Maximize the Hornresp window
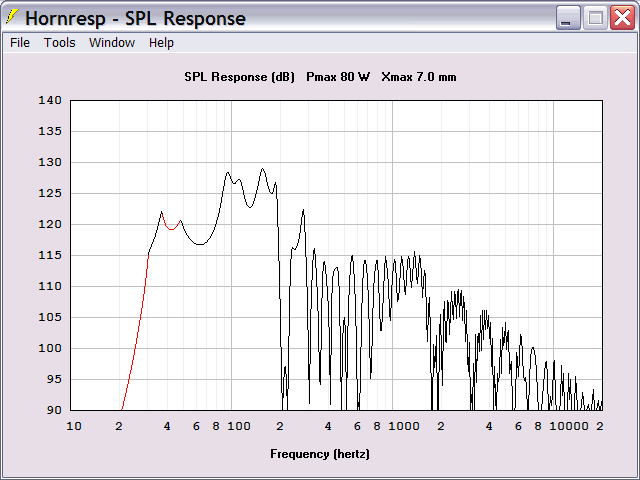Image resolution: width=640 pixels, height=480 pixels. point(595,18)
